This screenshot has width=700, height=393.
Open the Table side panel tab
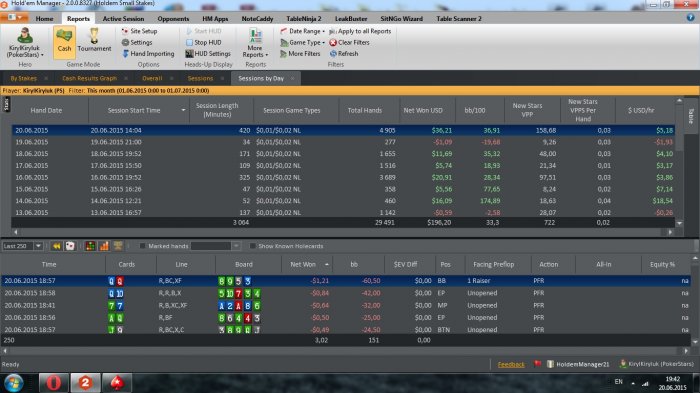tap(691, 116)
